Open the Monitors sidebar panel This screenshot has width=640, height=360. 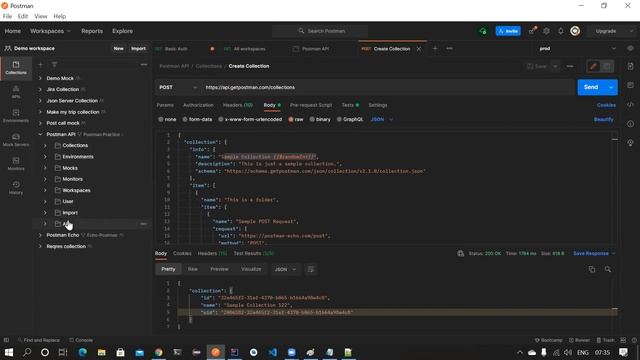point(16,164)
